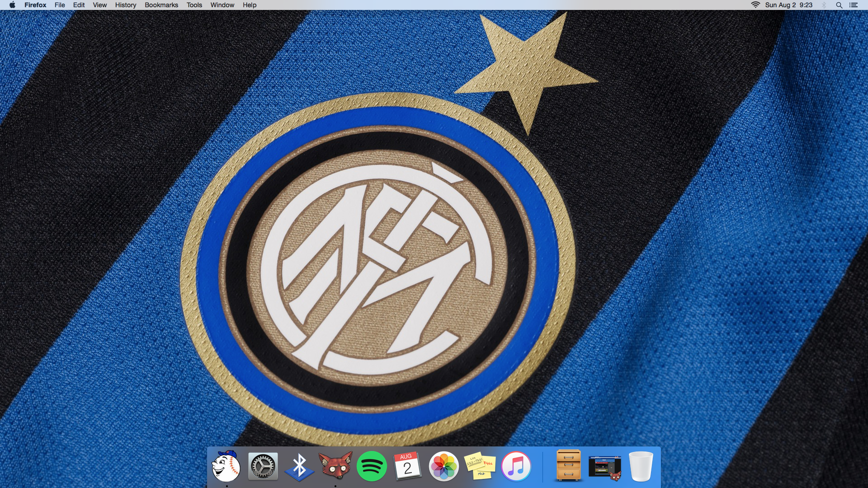Open the Help menu
This screenshot has width=868, height=488.
pyautogui.click(x=250, y=5)
